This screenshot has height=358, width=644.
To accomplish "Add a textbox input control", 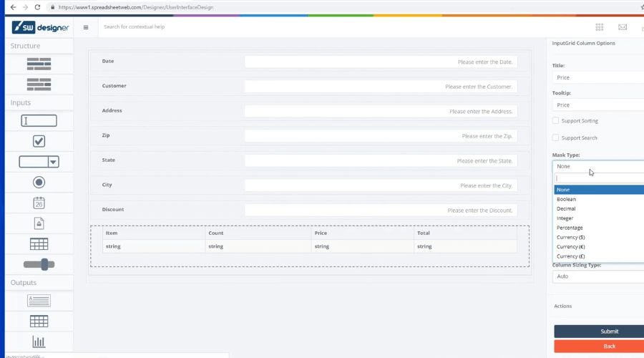I will tap(39, 121).
